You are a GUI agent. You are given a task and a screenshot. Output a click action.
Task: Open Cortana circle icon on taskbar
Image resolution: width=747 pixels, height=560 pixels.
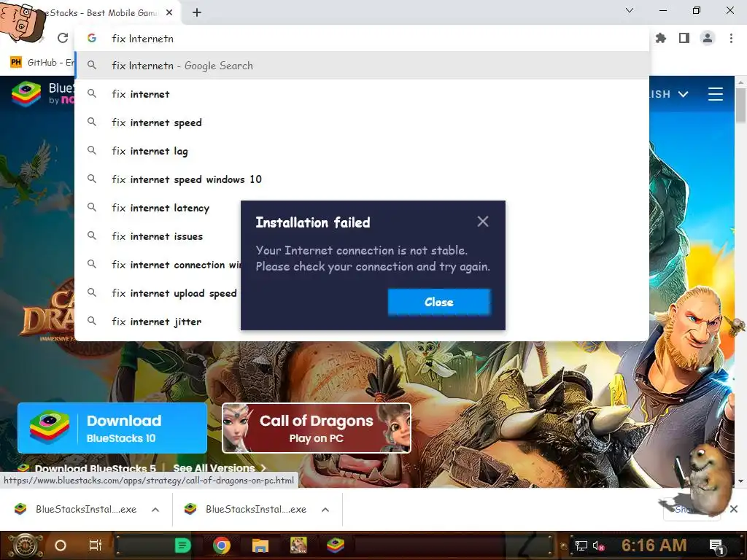[x=61, y=545]
